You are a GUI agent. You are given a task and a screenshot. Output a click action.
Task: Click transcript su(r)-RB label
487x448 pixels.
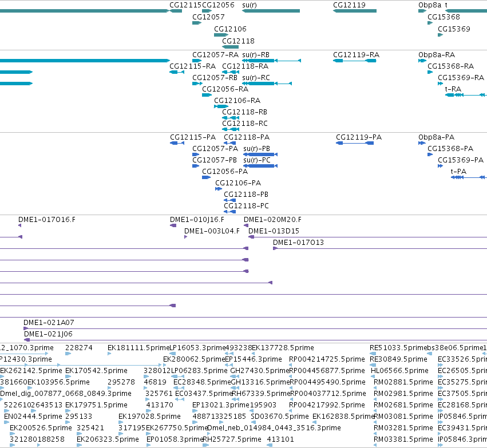[256, 55]
